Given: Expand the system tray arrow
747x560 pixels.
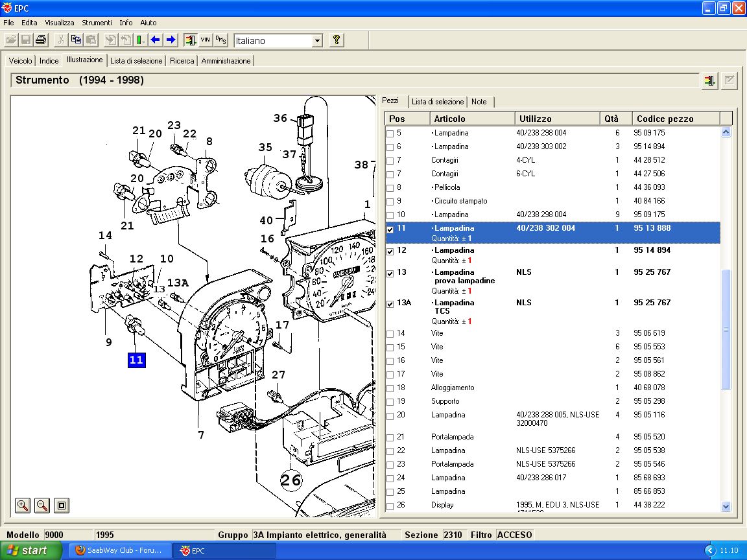Looking at the screenshot, I should point(710,550).
